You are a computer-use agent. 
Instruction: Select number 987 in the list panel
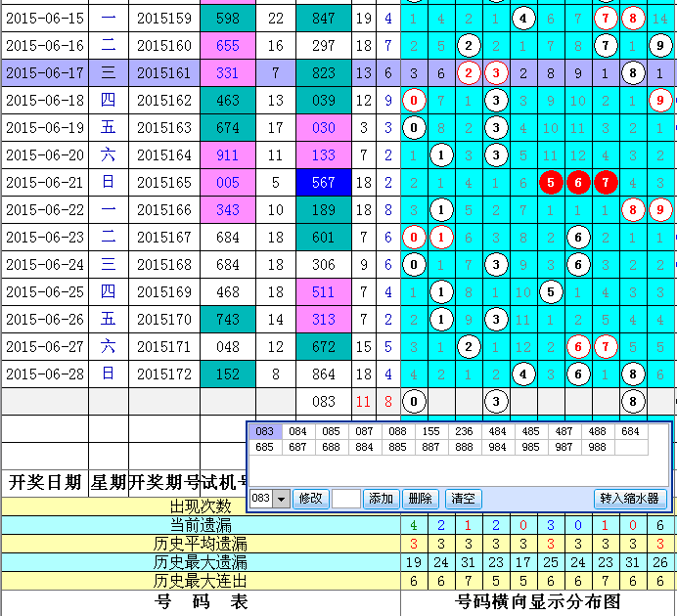(564, 448)
